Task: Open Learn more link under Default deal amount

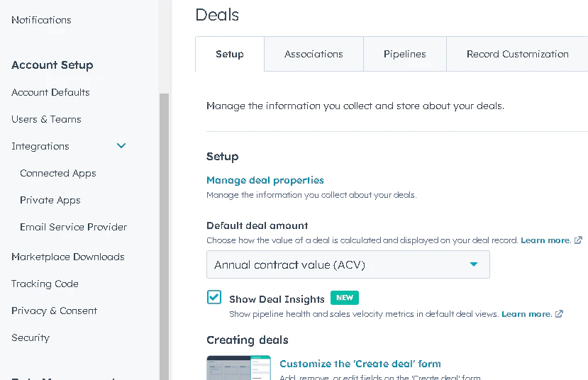Action: (545, 240)
